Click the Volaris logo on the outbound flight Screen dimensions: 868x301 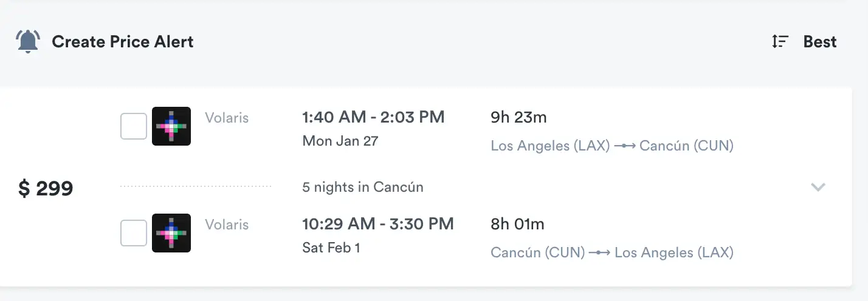click(x=171, y=126)
